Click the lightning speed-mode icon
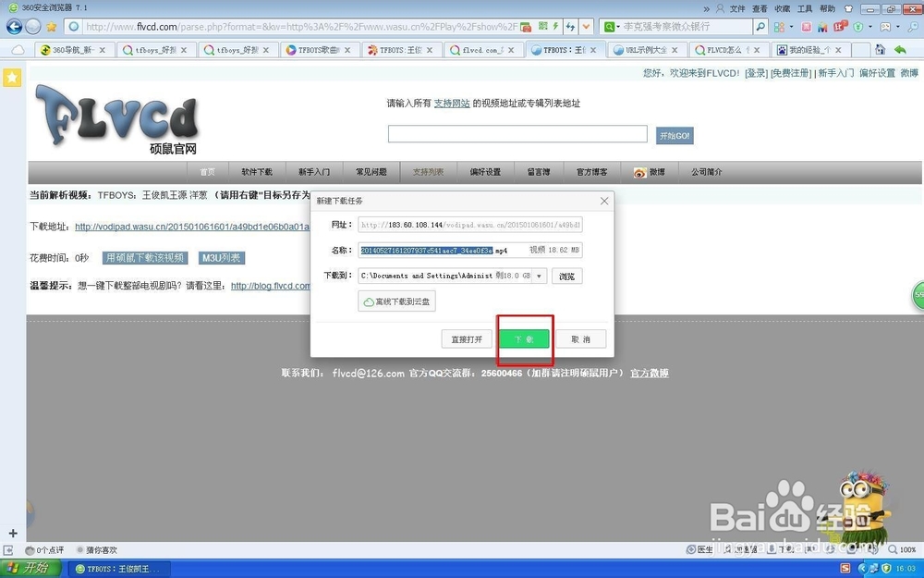Viewport: 924px width, 578px height. (x=555, y=27)
